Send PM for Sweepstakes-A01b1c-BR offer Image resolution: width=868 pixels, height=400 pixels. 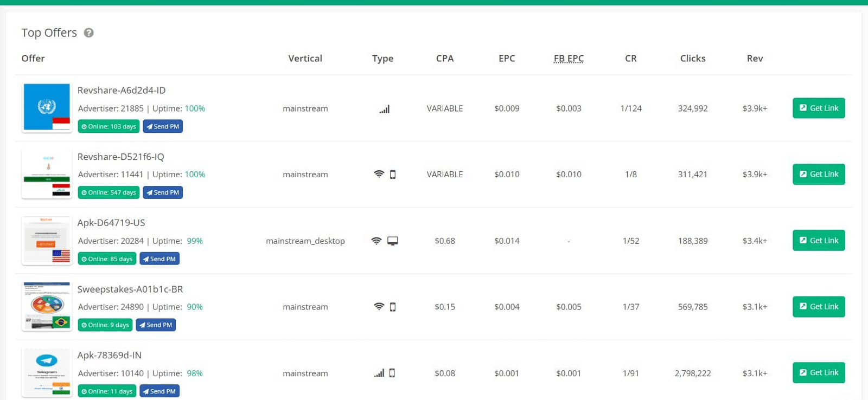click(156, 325)
